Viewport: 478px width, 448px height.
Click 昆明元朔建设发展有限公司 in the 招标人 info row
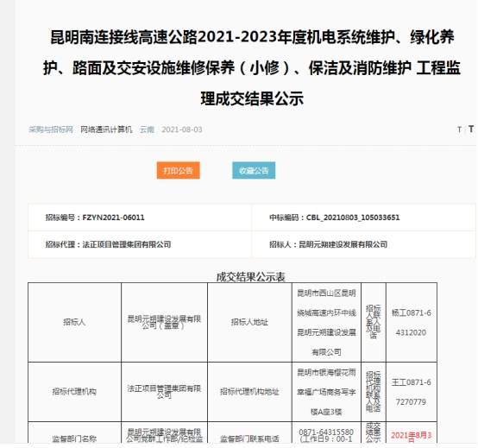[343, 244]
